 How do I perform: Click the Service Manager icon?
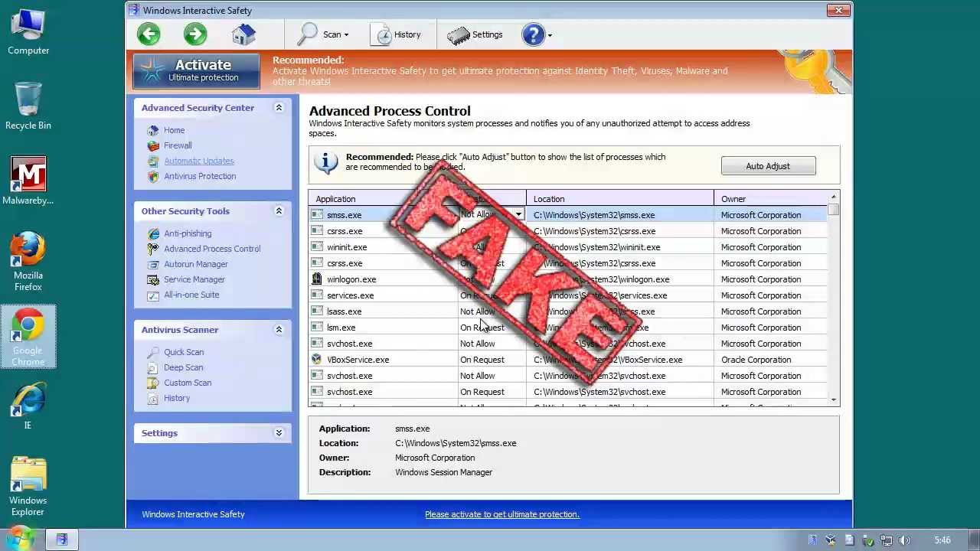153,279
